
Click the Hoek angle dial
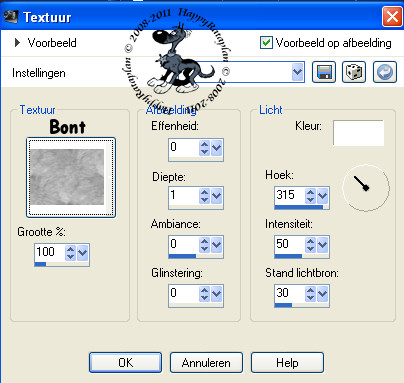[366, 188]
